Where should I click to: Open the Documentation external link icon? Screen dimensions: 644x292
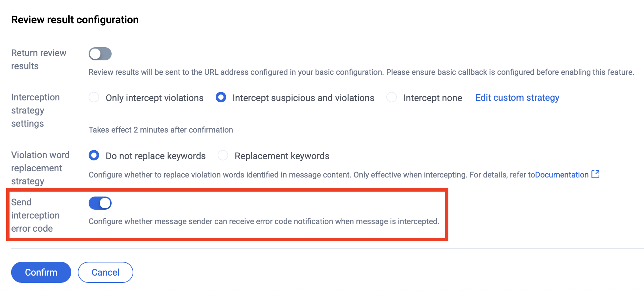click(x=595, y=174)
